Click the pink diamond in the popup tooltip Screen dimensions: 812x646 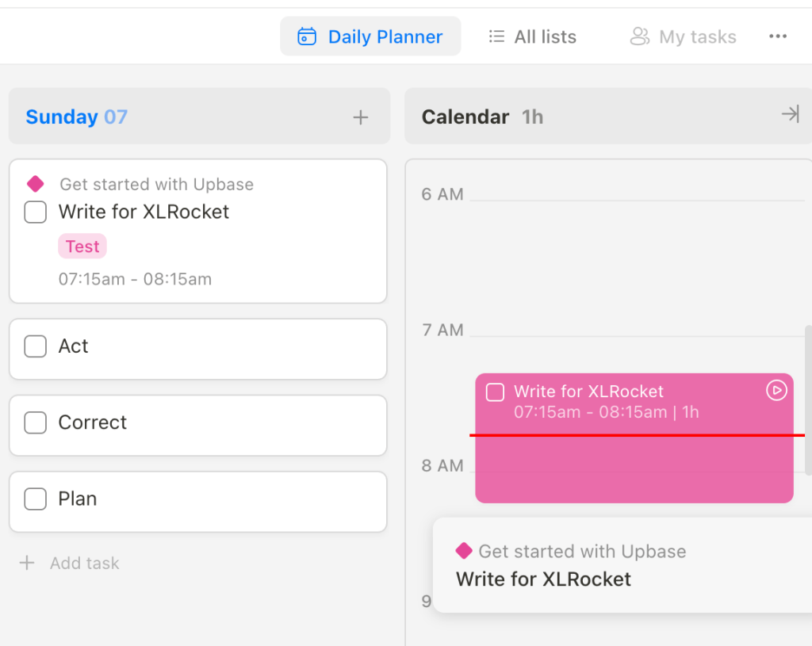[x=464, y=551]
